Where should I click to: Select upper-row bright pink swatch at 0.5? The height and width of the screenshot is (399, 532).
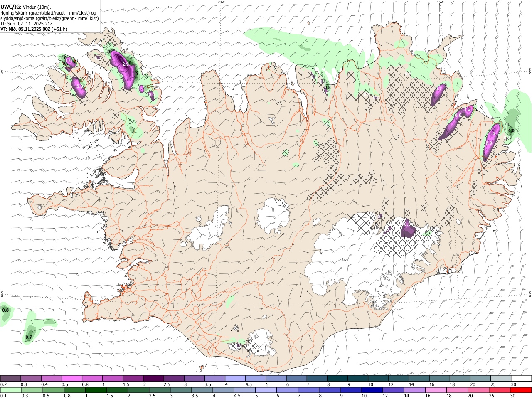(x=71, y=378)
